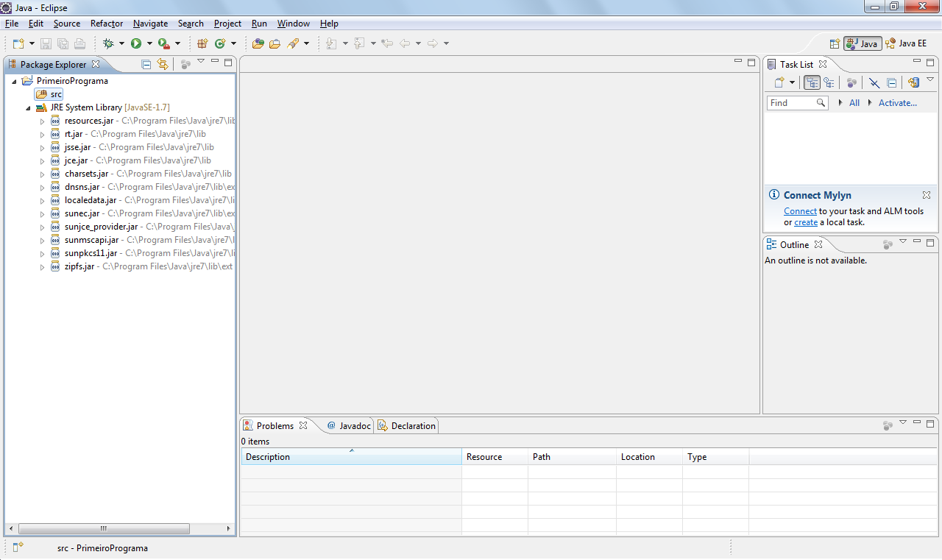Open Task List view menu triangle
Viewport: 942px width, 560px height.
point(930,79)
